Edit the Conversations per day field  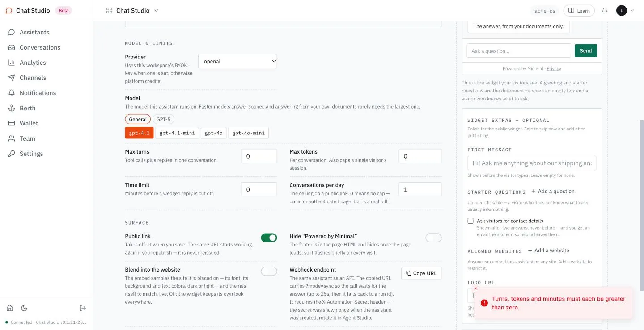420,189
